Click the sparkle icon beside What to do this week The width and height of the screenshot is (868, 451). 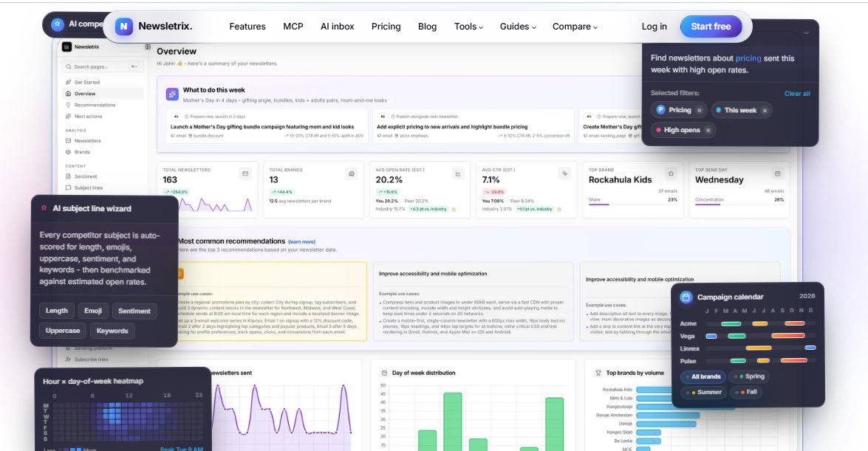(172, 94)
